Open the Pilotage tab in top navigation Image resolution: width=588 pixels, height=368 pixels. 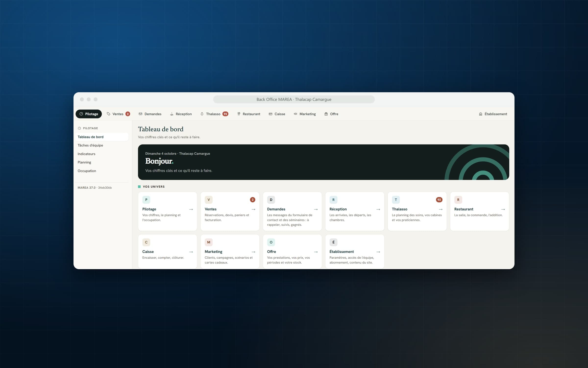(88, 114)
